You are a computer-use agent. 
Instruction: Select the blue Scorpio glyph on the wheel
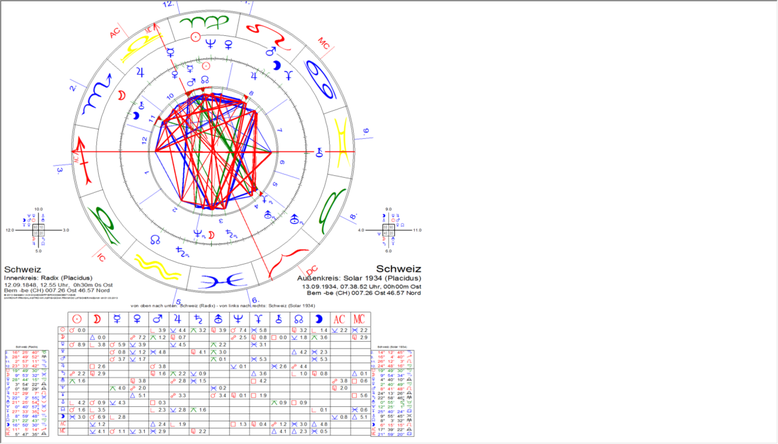tap(97, 93)
